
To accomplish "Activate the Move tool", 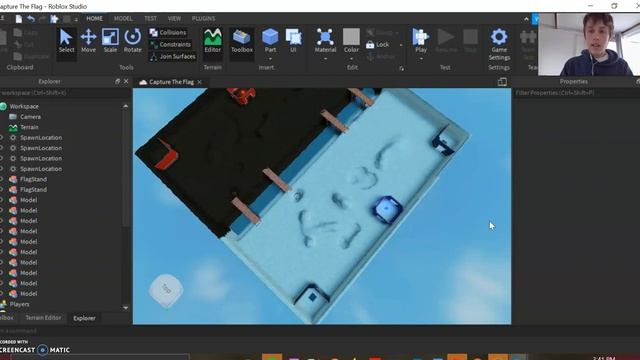I will 88,41.
